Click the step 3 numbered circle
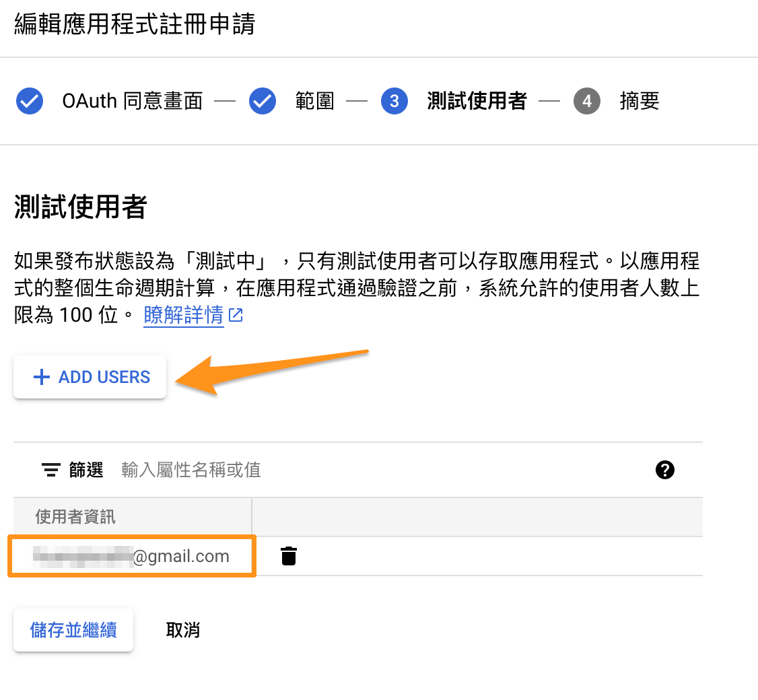The height and width of the screenshot is (700, 758). click(x=394, y=102)
